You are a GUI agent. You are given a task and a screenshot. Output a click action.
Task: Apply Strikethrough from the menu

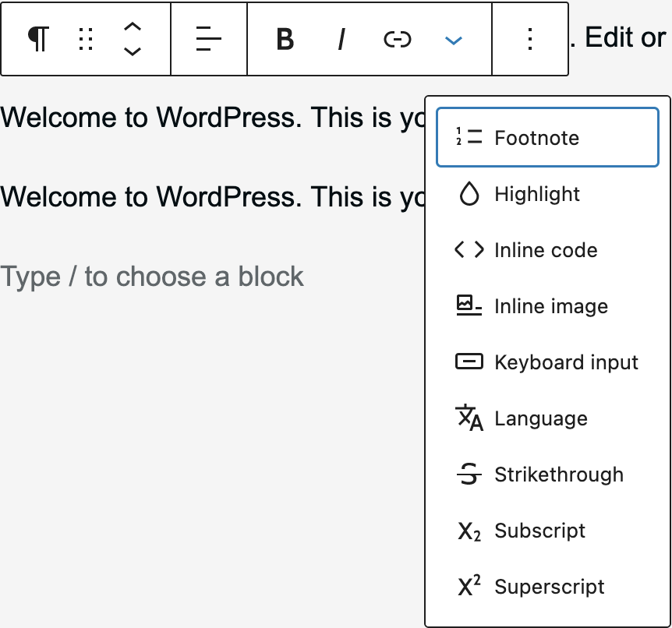pyautogui.click(x=547, y=475)
